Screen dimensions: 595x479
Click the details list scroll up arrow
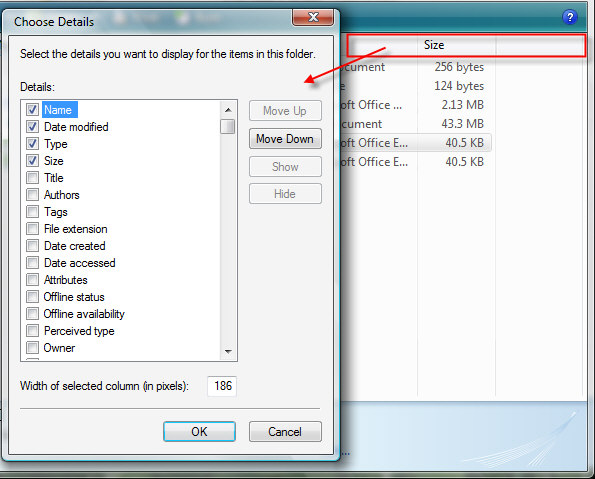228,110
